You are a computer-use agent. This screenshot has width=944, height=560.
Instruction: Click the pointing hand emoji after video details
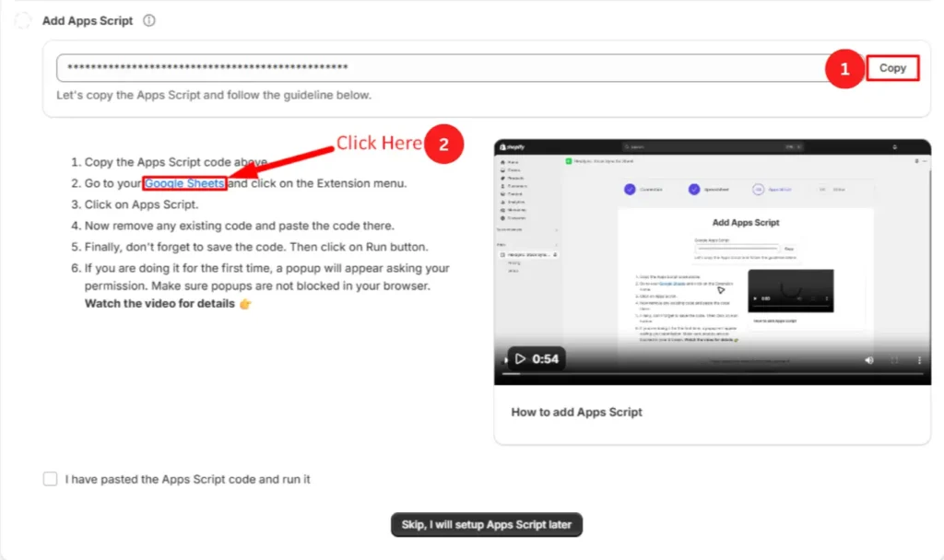245,304
